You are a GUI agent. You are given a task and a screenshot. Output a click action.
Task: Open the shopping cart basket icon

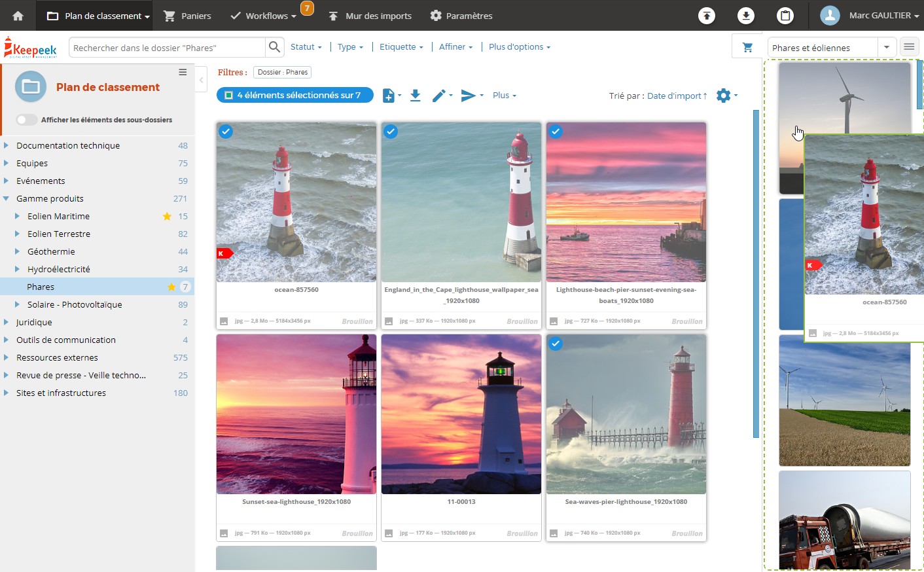tap(747, 47)
